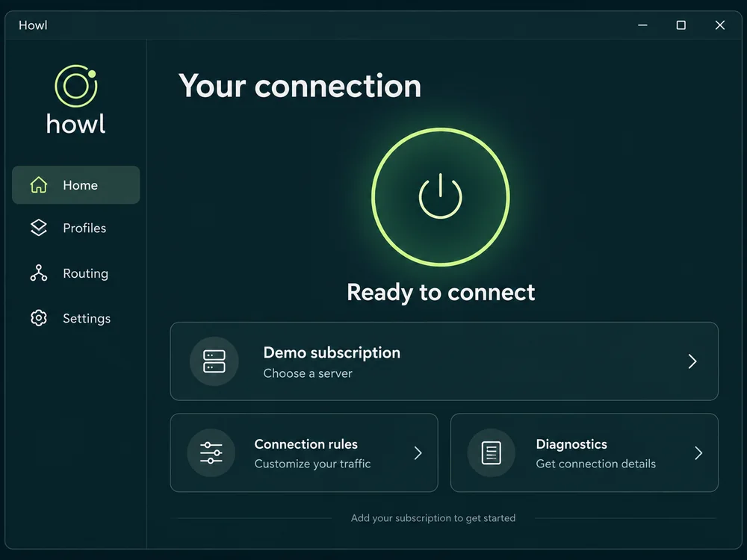The image size is (747, 560).
Task: Click the Profiles layers icon
Action: pyautogui.click(x=39, y=228)
